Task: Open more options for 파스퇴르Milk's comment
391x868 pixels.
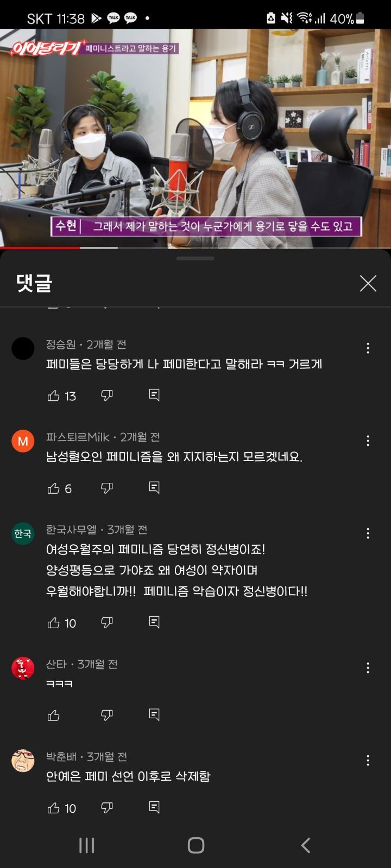Action: pyautogui.click(x=368, y=441)
